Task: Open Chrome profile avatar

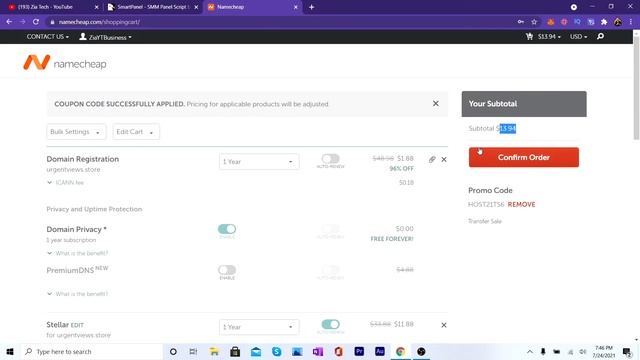Action: [x=618, y=22]
